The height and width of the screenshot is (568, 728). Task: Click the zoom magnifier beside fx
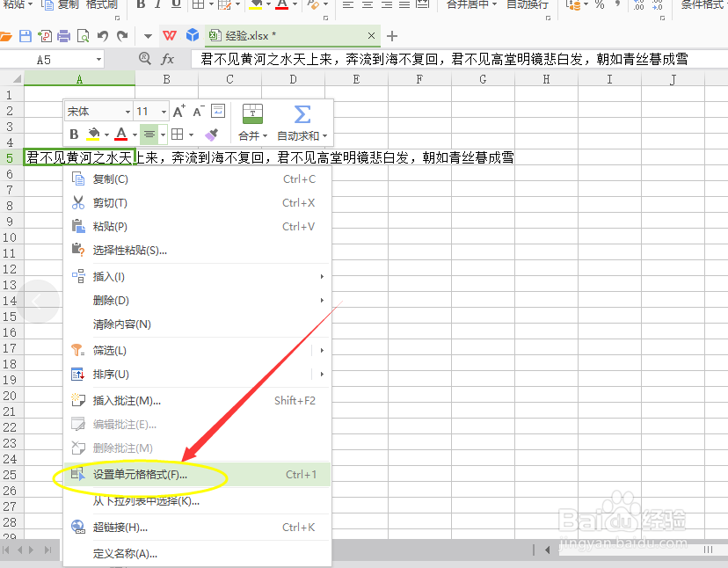145,59
